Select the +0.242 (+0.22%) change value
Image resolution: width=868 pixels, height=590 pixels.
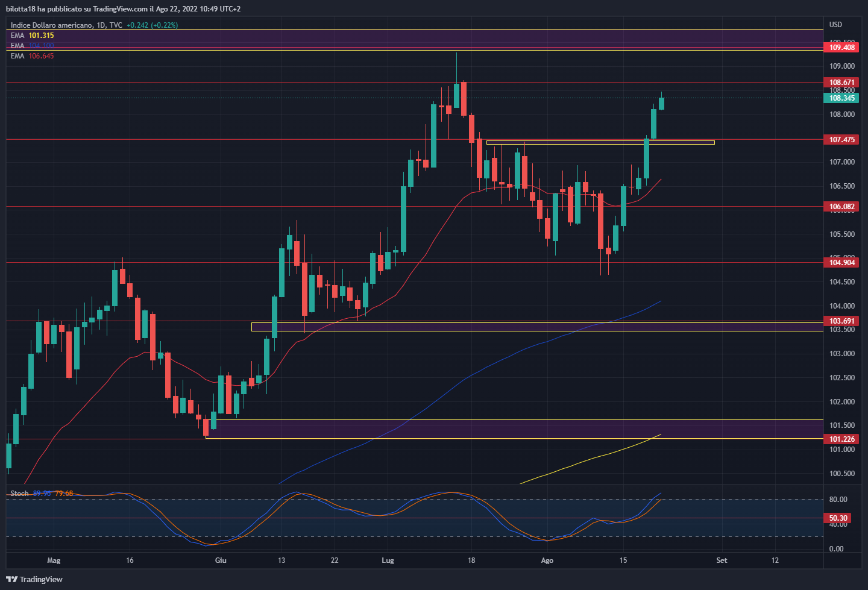[152, 25]
